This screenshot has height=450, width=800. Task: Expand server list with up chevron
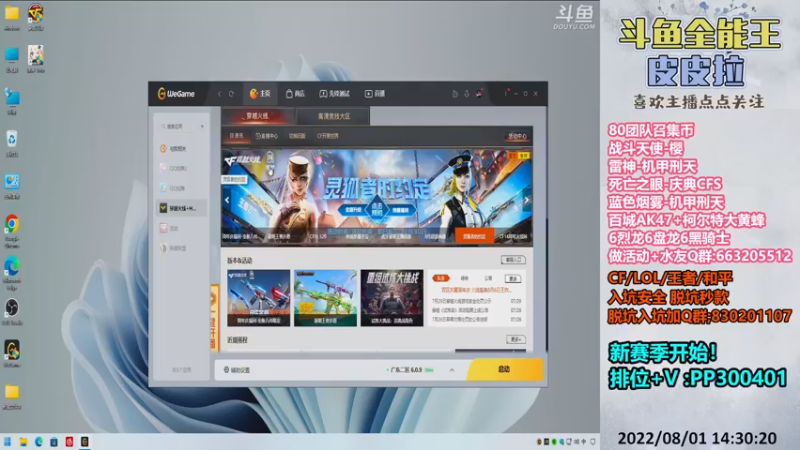(x=452, y=370)
